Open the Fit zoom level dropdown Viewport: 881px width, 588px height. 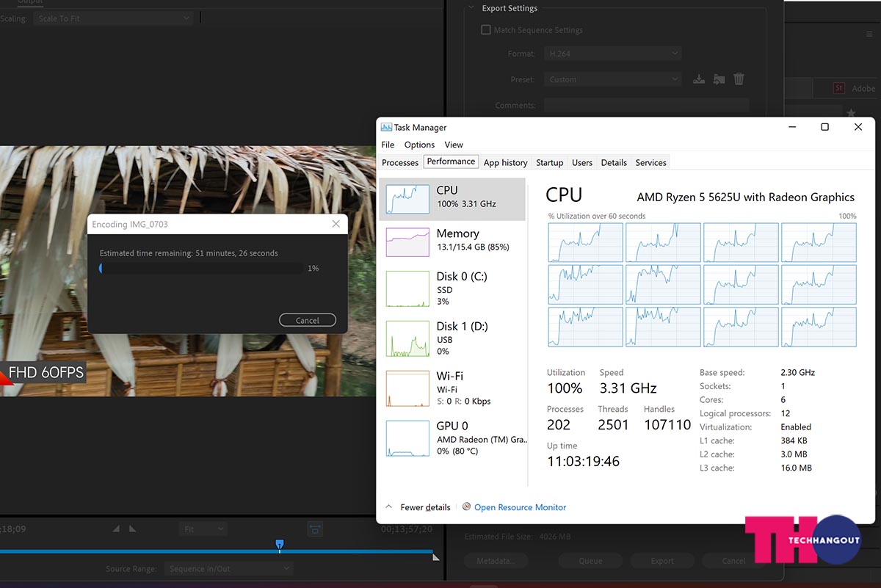click(203, 529)
